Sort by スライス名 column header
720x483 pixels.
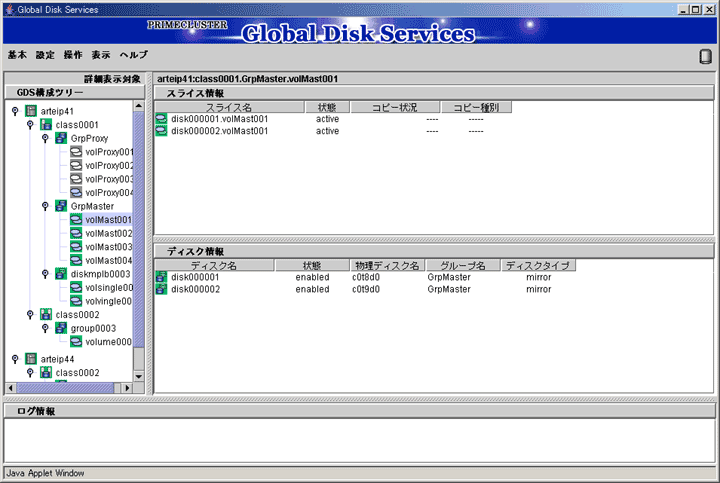pos(230,107)
